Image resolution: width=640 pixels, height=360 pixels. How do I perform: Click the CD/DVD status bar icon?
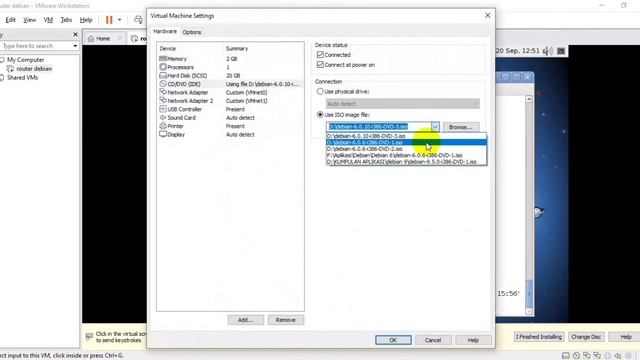[576, 356]
